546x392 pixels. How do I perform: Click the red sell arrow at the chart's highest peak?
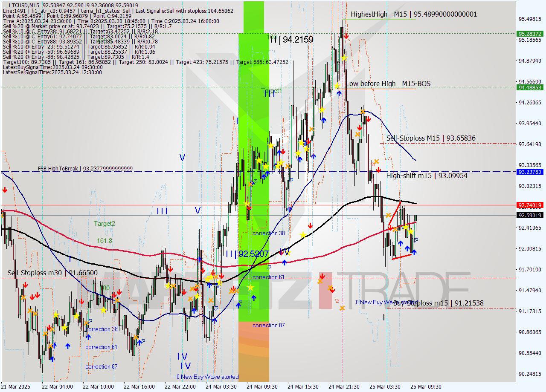[x=346, y=36]
